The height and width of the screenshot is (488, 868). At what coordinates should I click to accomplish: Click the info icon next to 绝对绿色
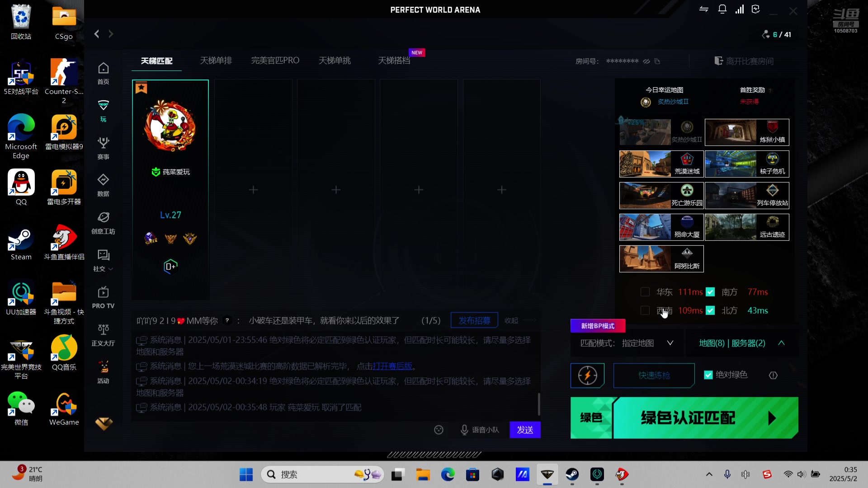click(x=773, y=375)
